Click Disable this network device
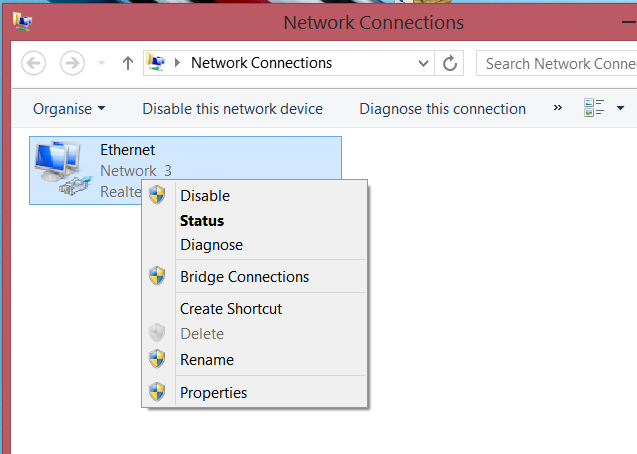The image size is (637, 454). [232, 109]
